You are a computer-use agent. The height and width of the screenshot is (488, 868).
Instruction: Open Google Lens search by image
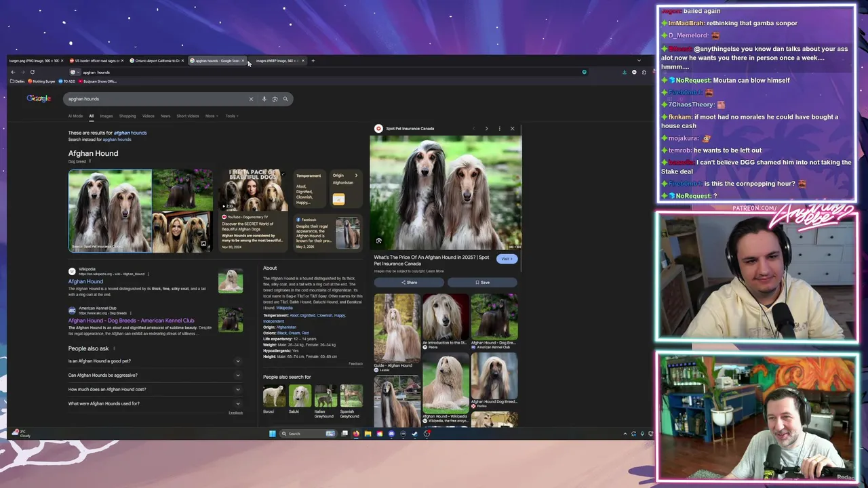(275, 99)
